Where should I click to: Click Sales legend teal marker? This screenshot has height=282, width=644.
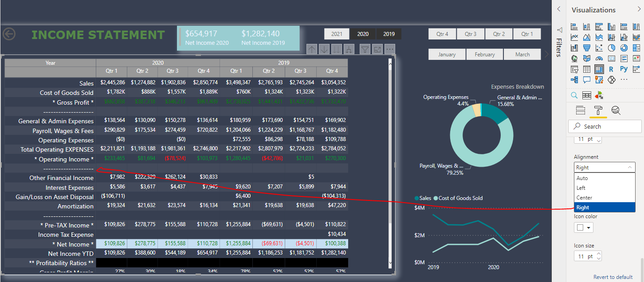tap(416, 198)
